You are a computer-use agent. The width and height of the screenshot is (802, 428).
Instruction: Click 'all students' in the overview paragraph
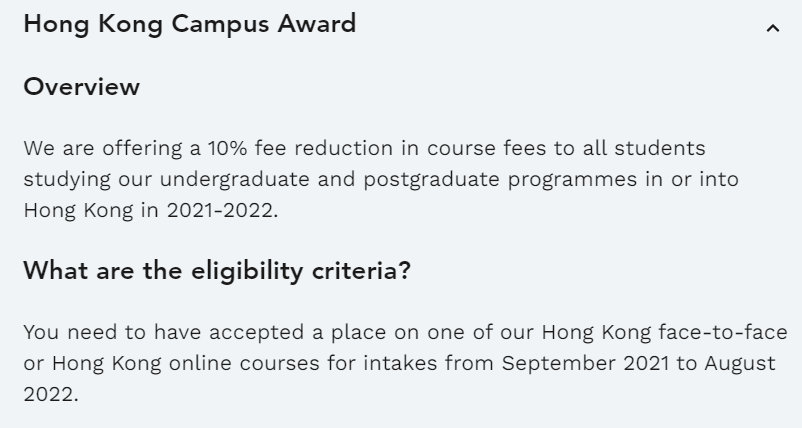pos(654,149)
